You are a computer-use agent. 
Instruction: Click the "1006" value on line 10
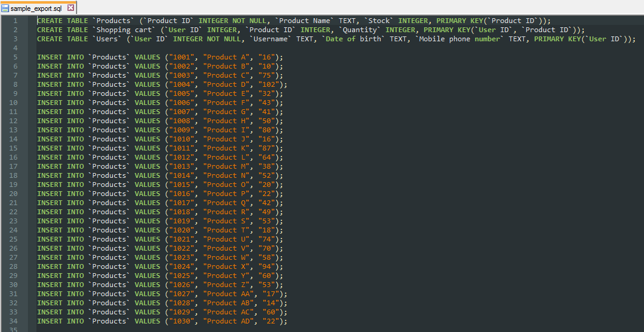182,103
